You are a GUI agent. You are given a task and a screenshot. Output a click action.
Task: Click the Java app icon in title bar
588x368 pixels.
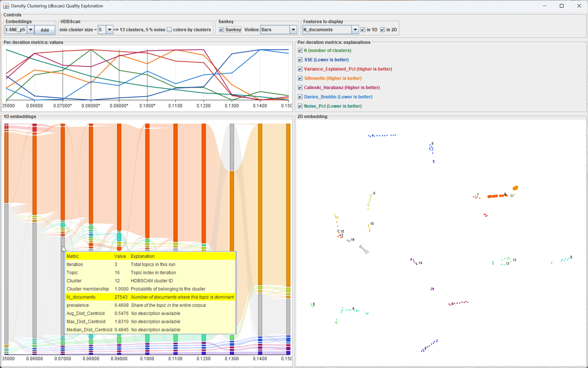6,6
